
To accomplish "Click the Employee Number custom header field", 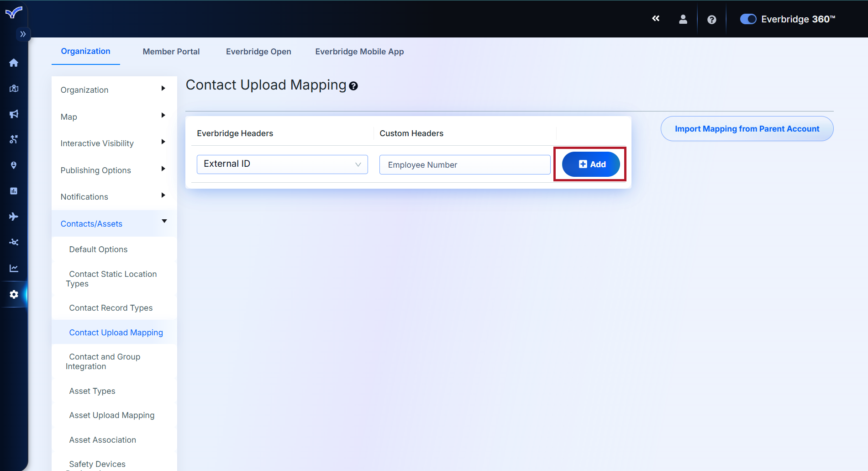I will [464, 165].
